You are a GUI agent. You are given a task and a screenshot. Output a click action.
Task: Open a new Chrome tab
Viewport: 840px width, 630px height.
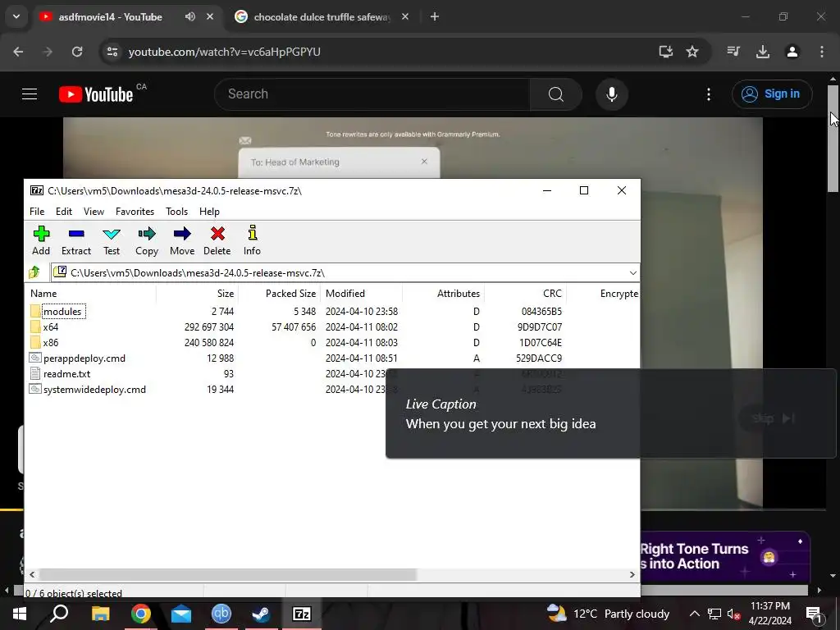(x=435, y=17)
